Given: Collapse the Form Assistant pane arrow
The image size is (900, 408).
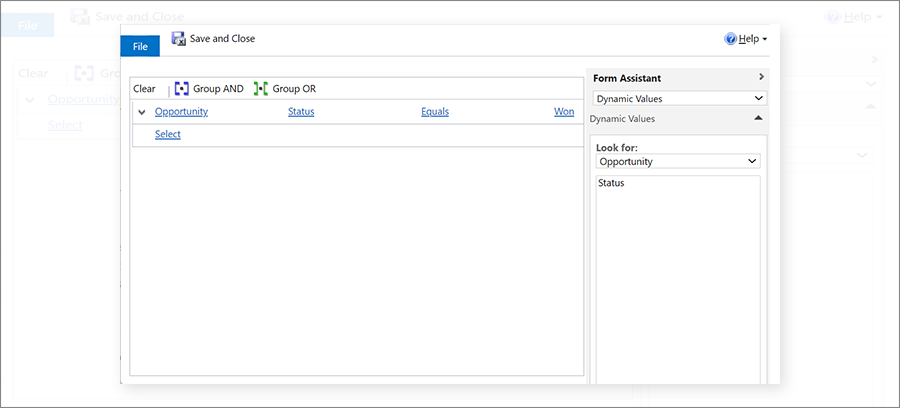Looking at the screenshot, I should point(761,76).
